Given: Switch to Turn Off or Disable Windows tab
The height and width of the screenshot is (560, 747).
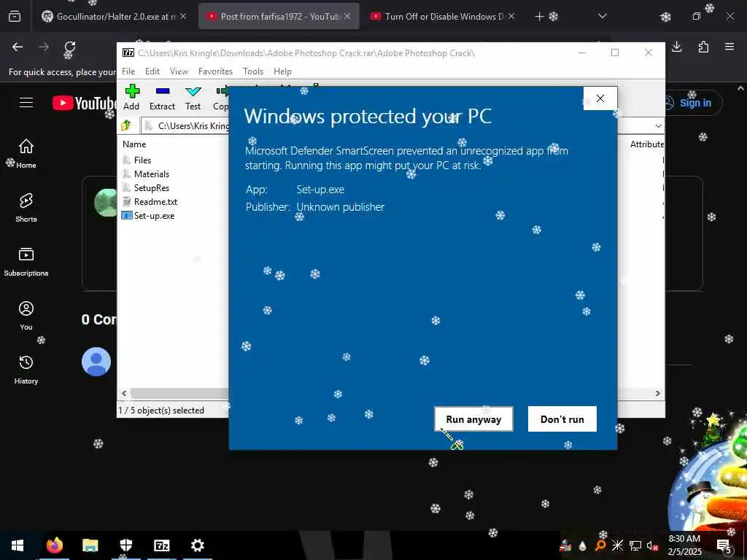Looking at the screenshot, I should [443, 16].
